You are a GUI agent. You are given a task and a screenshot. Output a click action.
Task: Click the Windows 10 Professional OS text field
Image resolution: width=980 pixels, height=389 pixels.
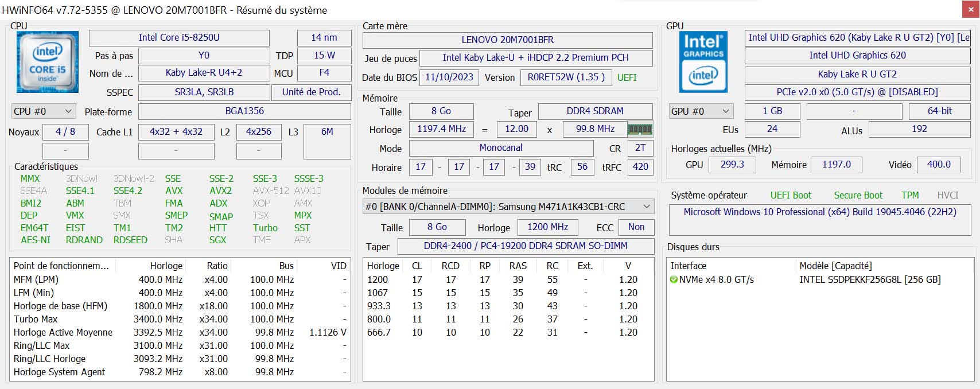pyautogui.click(x=820, y=212)
